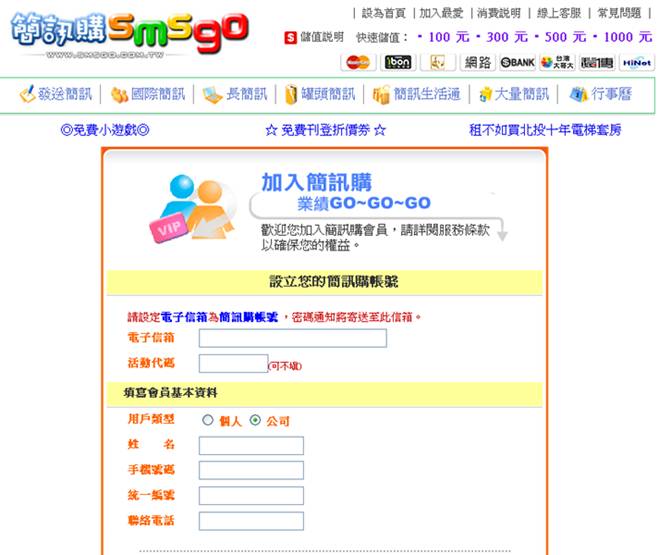Open the 大量簡訊 menu item
The height and width of the screenshot is (555, 671).
513,94
